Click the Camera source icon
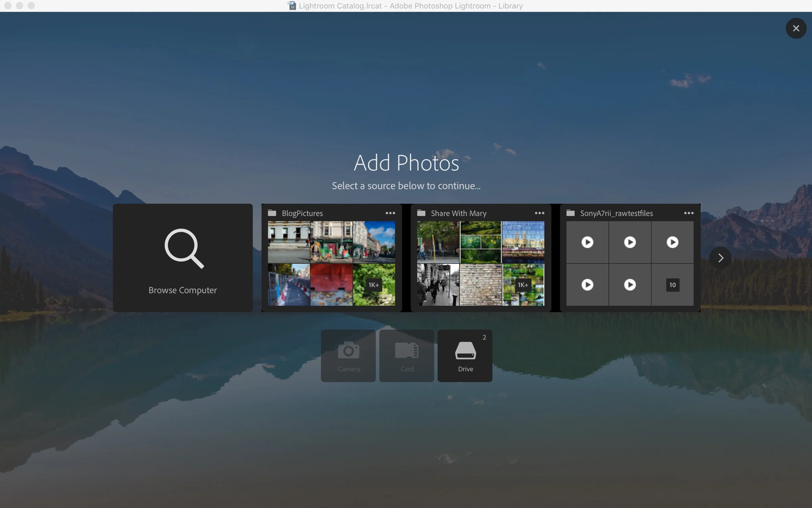 348,351
